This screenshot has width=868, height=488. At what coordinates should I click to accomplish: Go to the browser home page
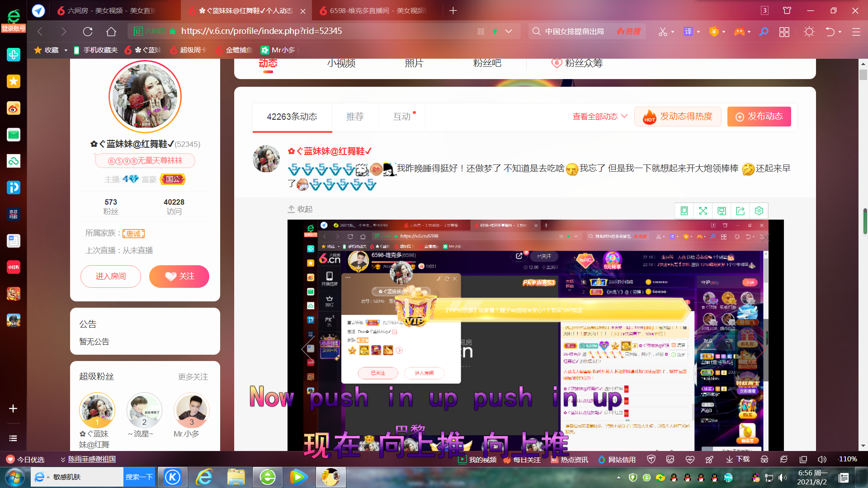[x=111, y=31]
